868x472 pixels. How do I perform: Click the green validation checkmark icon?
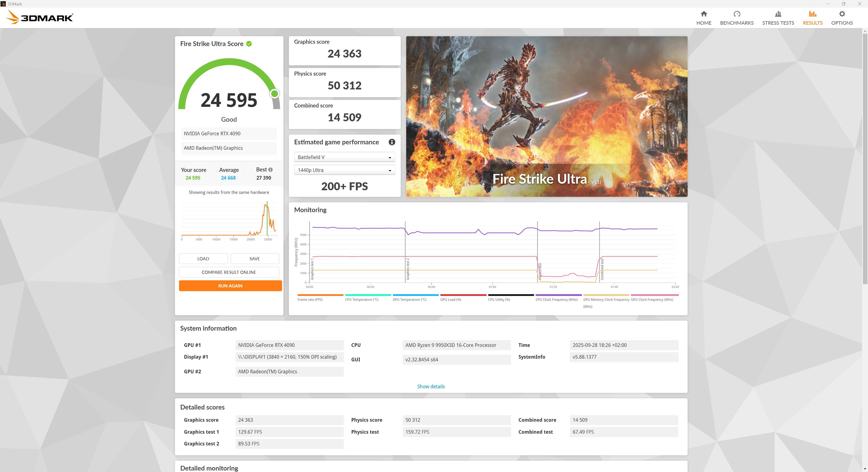click(249, 44)
